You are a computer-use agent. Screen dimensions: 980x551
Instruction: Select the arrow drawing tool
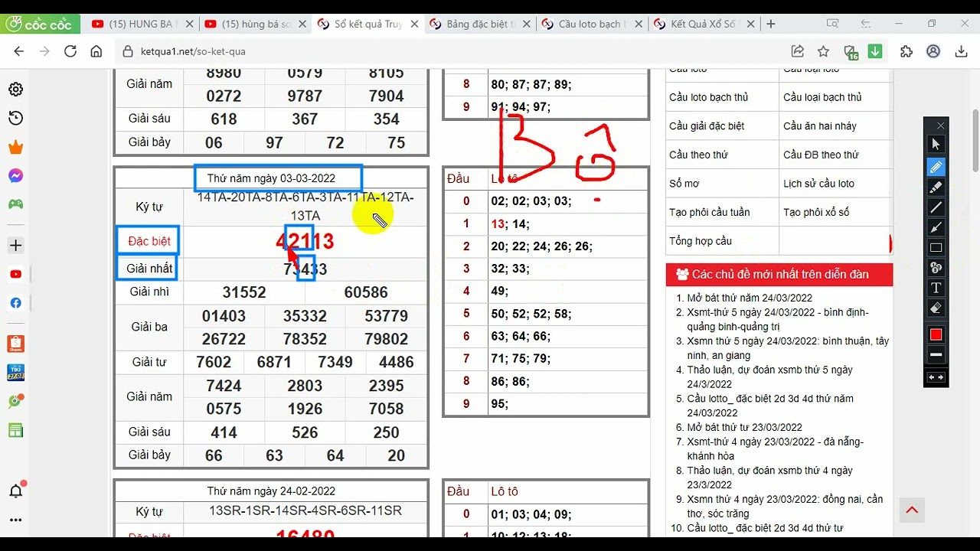936,227
